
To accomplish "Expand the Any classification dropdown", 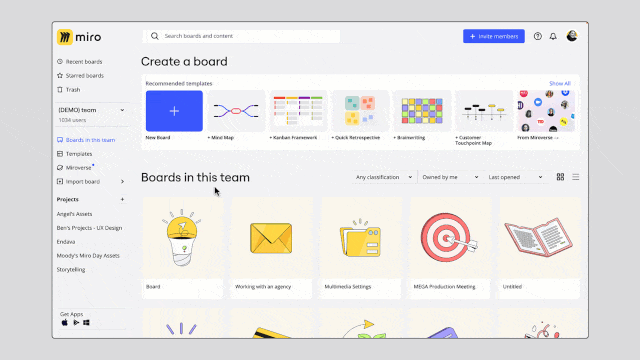I will coord(384,177).
